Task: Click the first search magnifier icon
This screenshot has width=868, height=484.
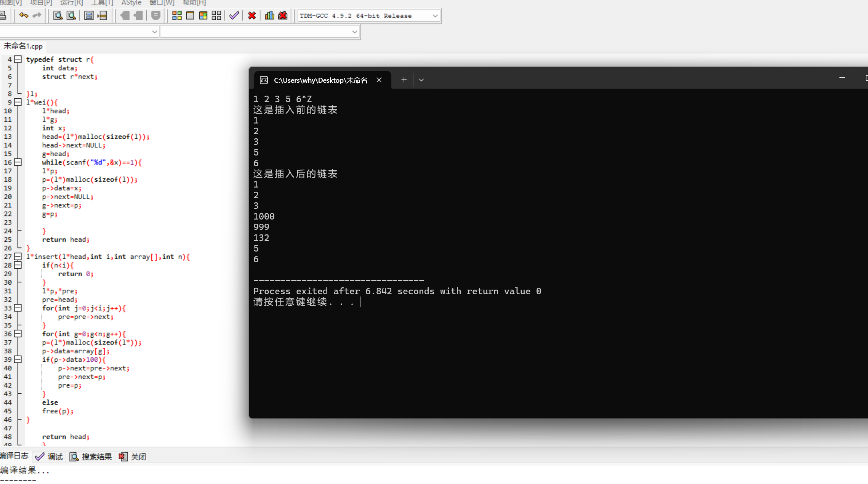Action: tap(58, 16)
